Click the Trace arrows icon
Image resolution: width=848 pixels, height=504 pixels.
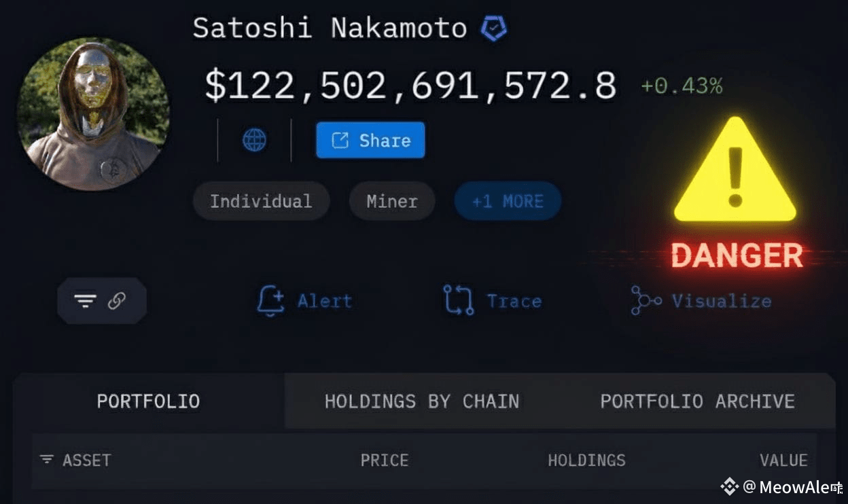pos(458,300)
